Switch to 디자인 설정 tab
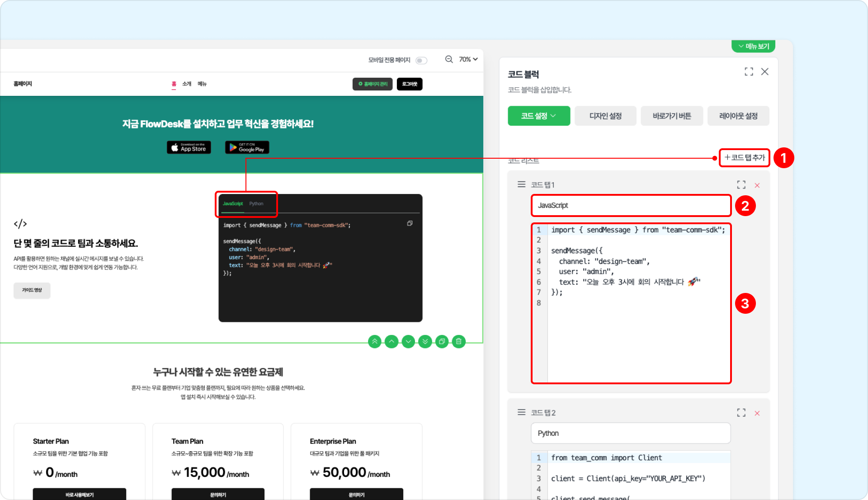Viewport: 868px width, 500px height. tap(605, 116)
